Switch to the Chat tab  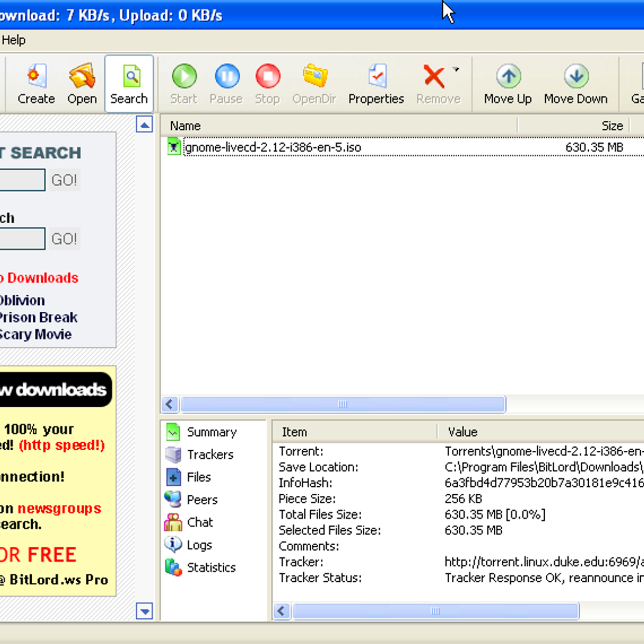tap(200, 522)
